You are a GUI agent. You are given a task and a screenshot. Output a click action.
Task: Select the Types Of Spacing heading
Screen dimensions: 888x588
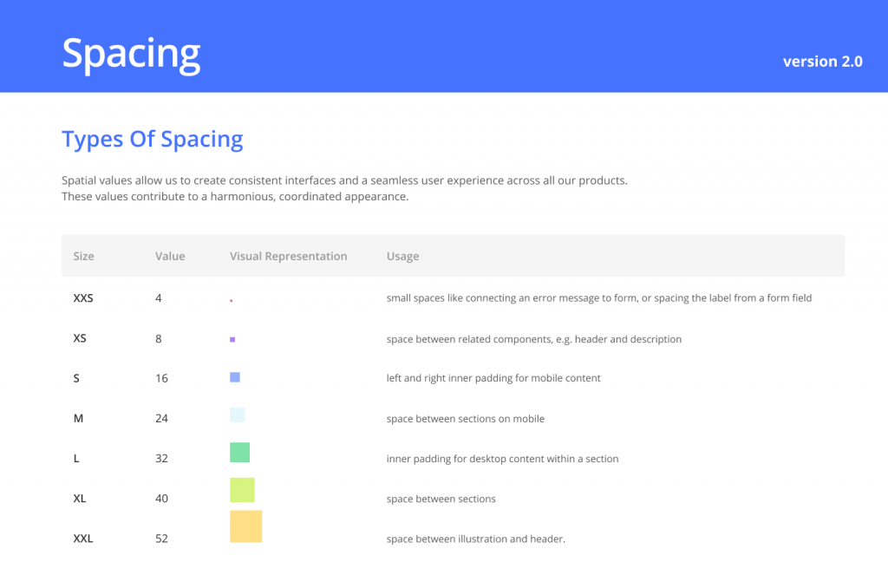(153, 140)
